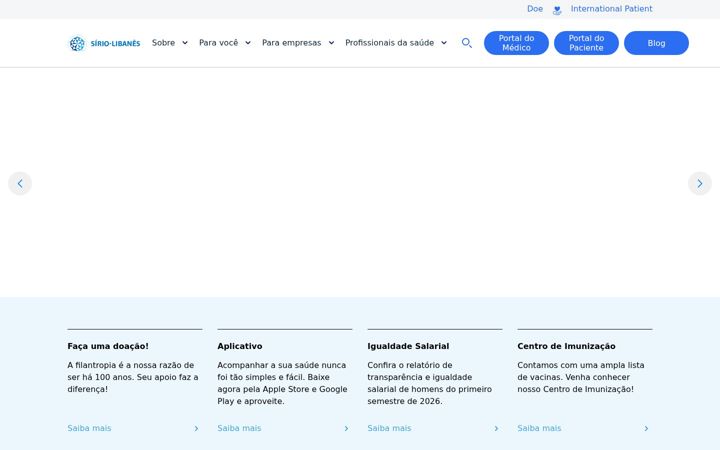Select the Faça uma doação! heading
Viewport: 720px width, 450px height.
coord(108,346)
